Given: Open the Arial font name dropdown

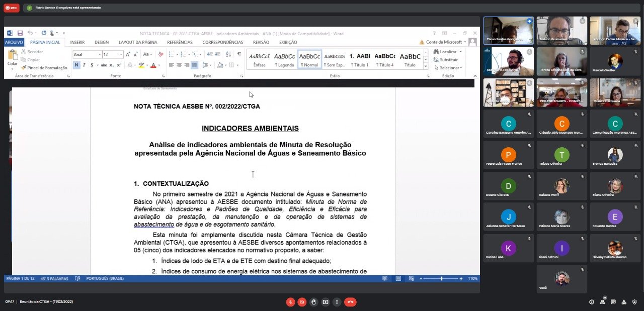Looking at the screenshot, I should click(x=100, y=54).
